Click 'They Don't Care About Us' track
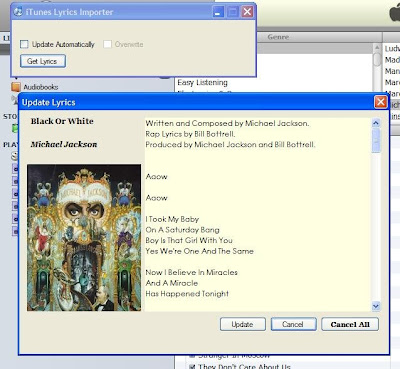 pos(244,366)
